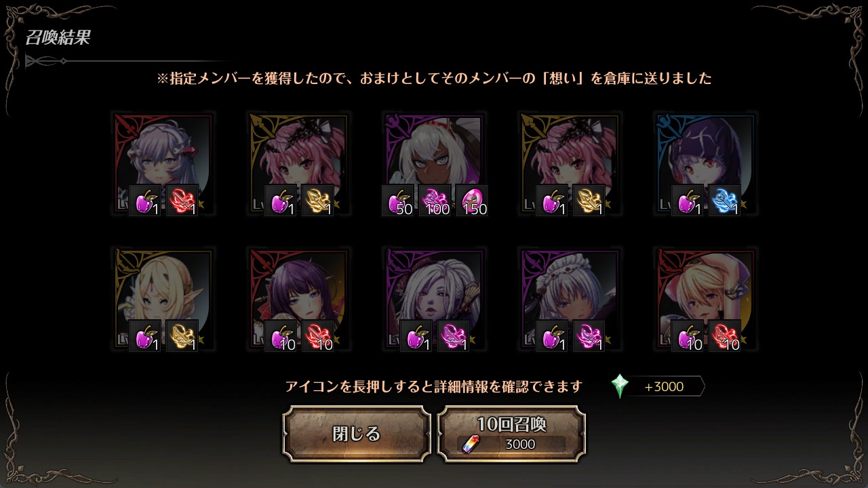Select the blue-framed hooded character portrait

(x=705, y=164)
